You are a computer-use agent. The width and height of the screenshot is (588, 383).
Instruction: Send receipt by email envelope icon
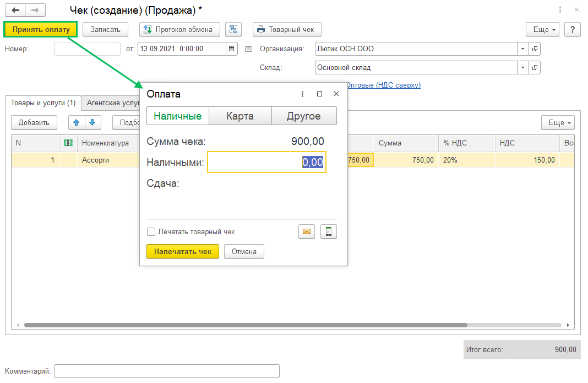(x=307, y=232)
